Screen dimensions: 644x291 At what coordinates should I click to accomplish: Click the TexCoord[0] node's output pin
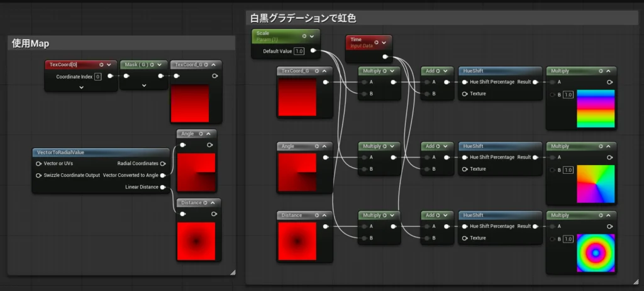pyautogui.click(x=110, y=76)
